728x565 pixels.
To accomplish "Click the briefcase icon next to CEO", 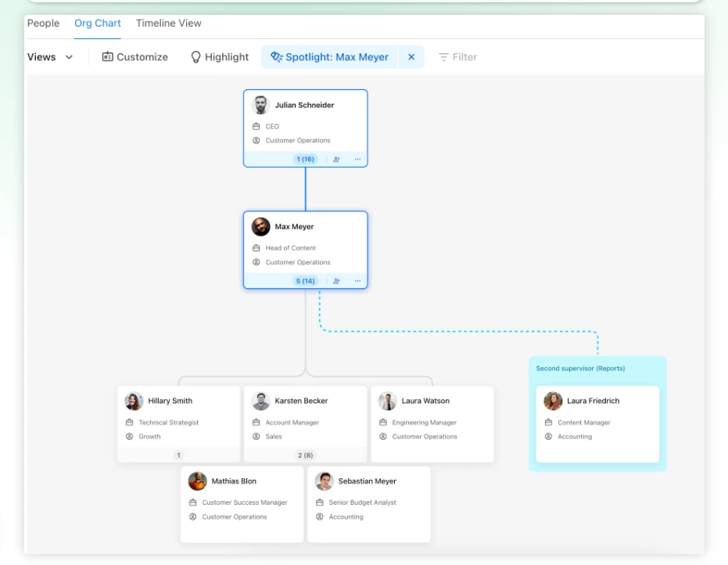I will point(256,127).
